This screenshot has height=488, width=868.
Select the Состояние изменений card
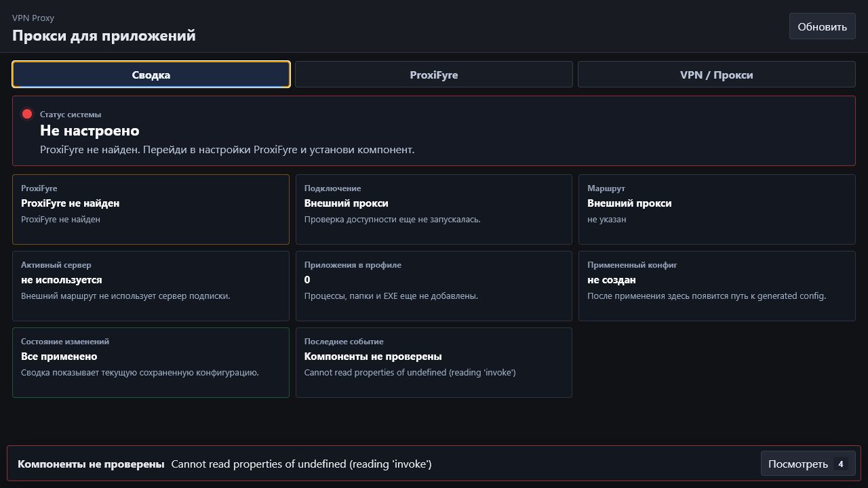[151, 363]
